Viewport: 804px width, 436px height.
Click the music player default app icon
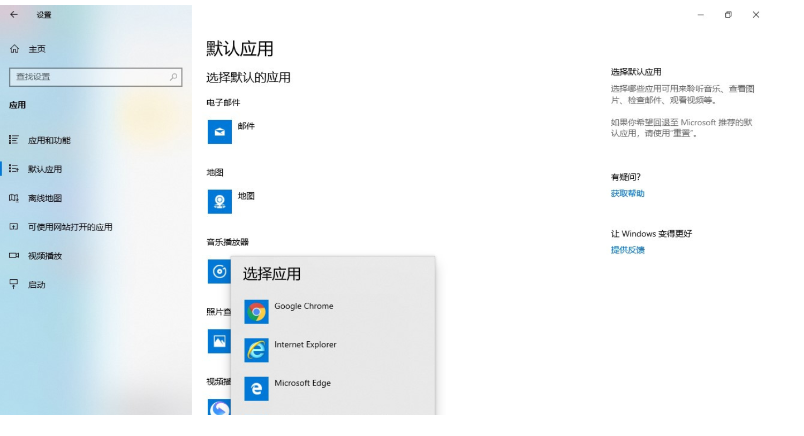point(219,271)
